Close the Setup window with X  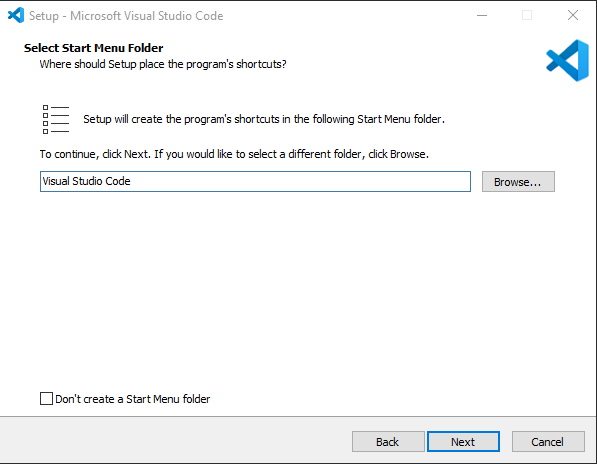(573, 16)
